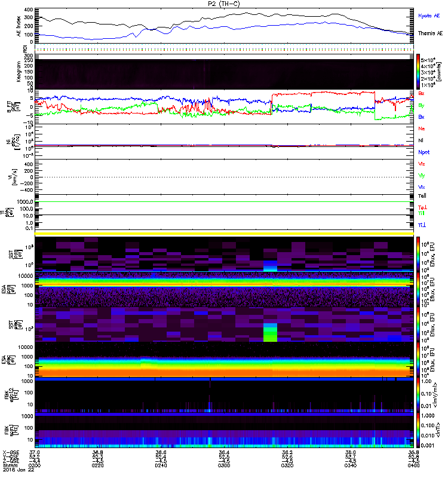Click the FBK nT amplitude color bar
The width and height of the screenshot is (448, 478).
[418, 430]
